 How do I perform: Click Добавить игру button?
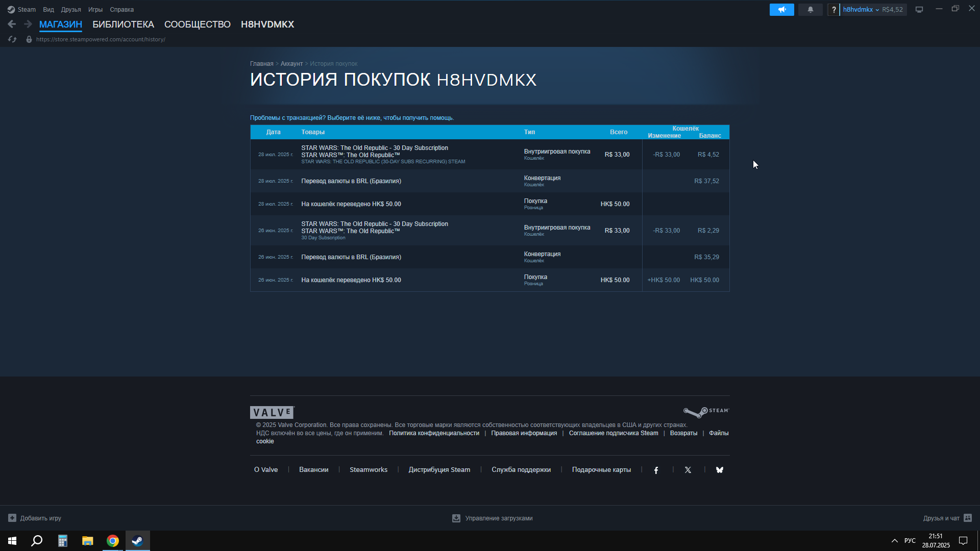pos(35,518)
